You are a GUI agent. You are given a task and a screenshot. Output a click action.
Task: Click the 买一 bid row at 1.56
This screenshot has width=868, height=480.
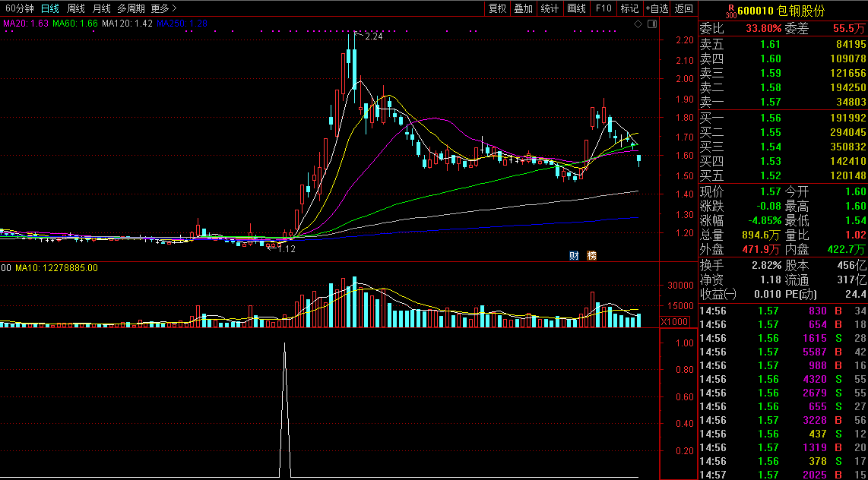[x=783, y=118]
